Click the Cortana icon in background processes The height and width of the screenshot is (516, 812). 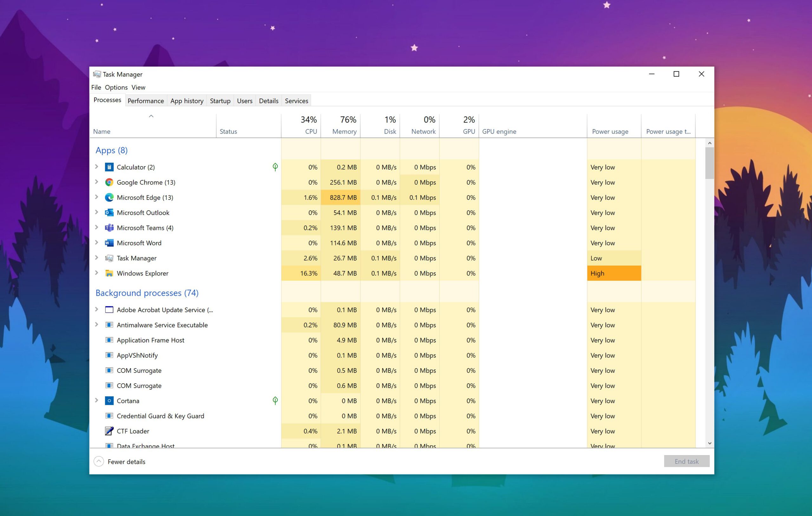pos(109,400)
